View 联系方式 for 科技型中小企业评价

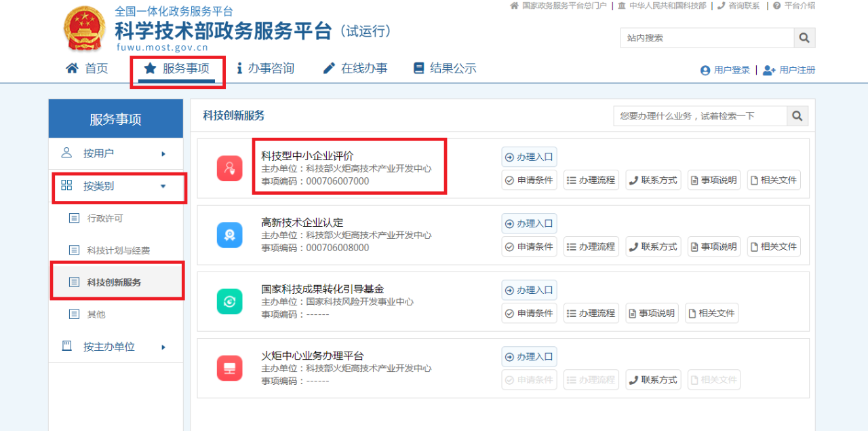(x=653, y=180)
